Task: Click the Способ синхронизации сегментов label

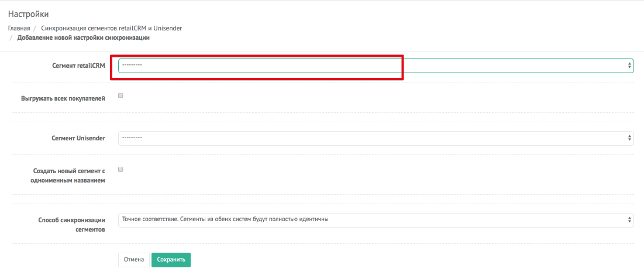Action: pyautogui.click(x=72, y=225)
